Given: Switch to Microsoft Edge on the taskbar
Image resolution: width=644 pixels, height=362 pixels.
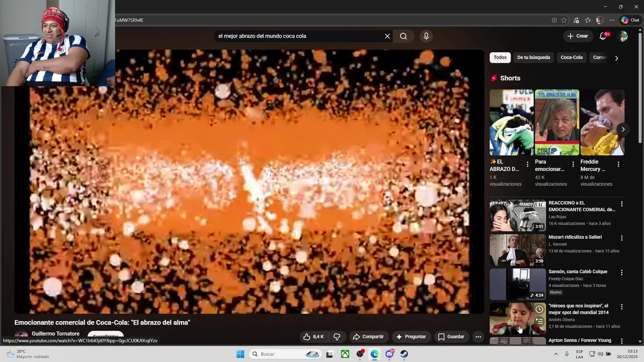Looking at the screenshot, I should pyautogui.click(x=375, y=354).
